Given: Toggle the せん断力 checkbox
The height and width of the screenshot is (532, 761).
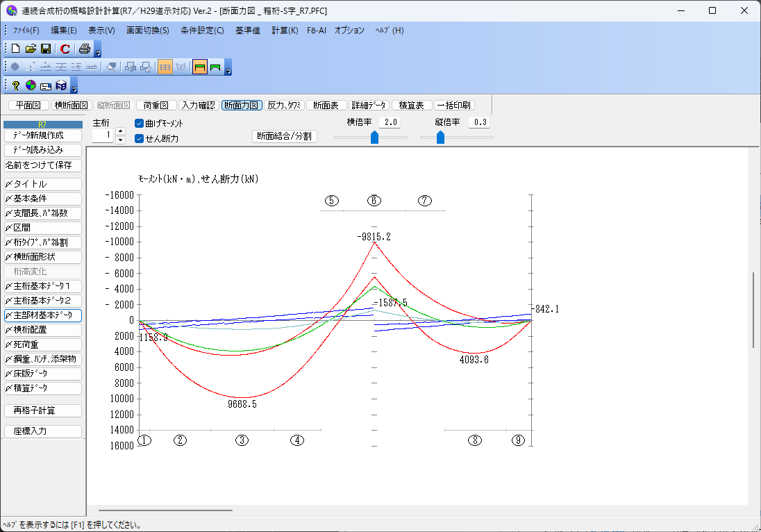Looking at the screenshot, I should click(x=140, y=138).
